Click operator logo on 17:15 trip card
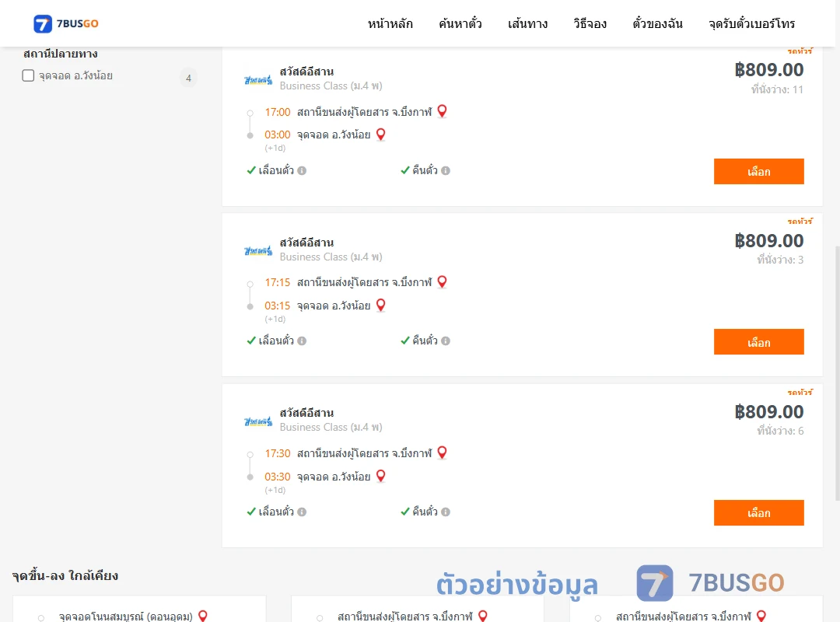Viewport: 840px width, 622px height. (x=258, y=250)
